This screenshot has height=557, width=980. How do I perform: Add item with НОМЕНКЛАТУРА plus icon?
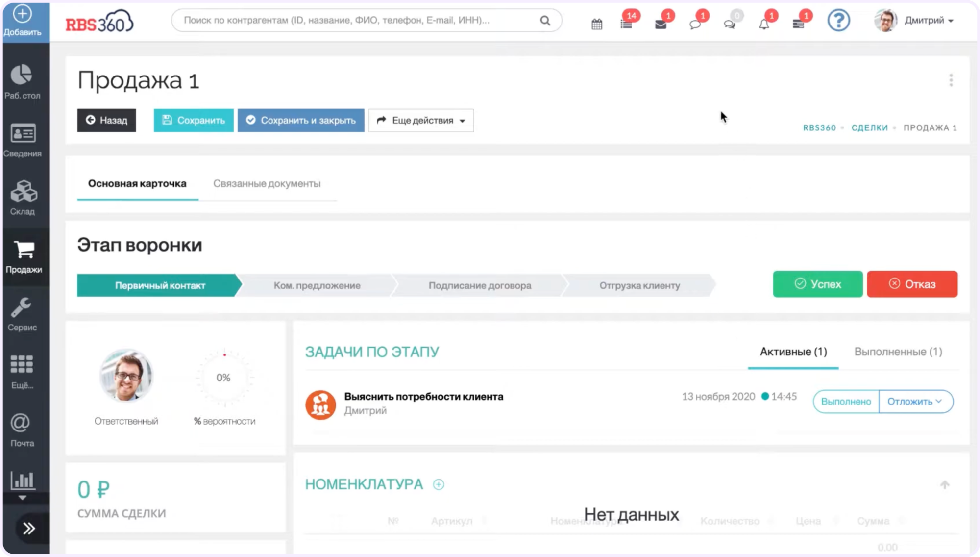coord(439,484)
